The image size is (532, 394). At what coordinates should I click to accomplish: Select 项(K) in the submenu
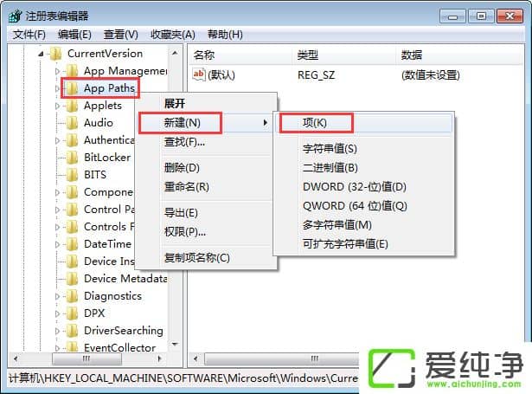click(363, 123)
